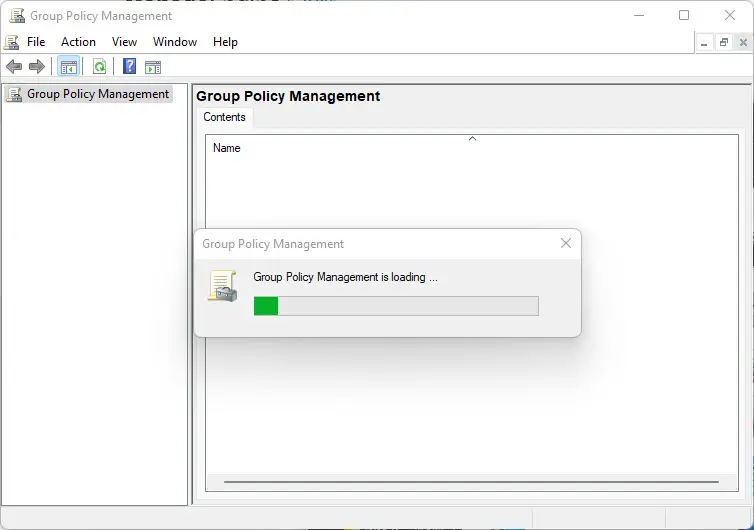Click the sort chevron above Name column
The image size is (754, 530).
(473, 139)
